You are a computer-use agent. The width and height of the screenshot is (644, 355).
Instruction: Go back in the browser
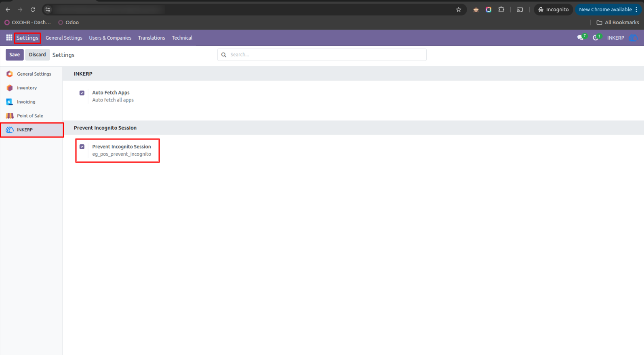pyautogui.click(x=8, y=9)
